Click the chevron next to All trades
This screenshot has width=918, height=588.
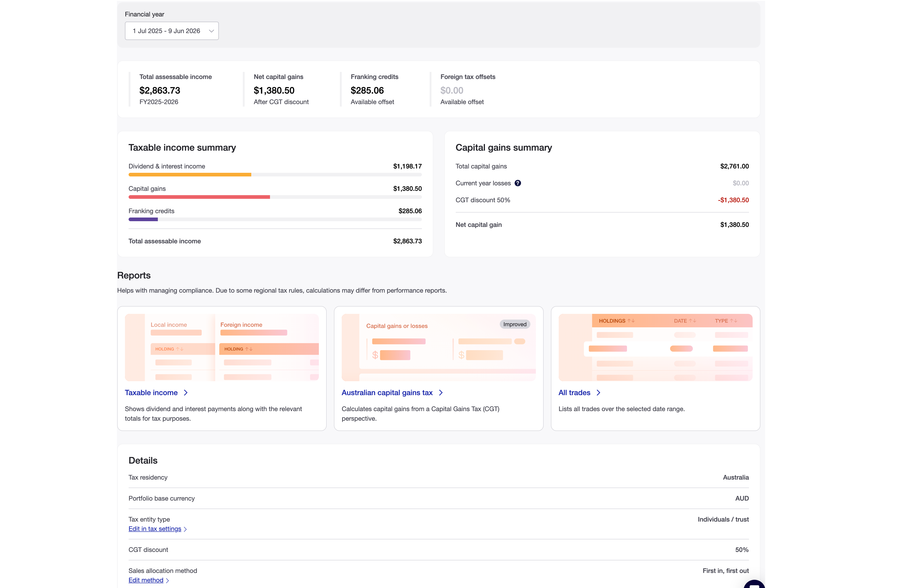(x=598, y=393)
